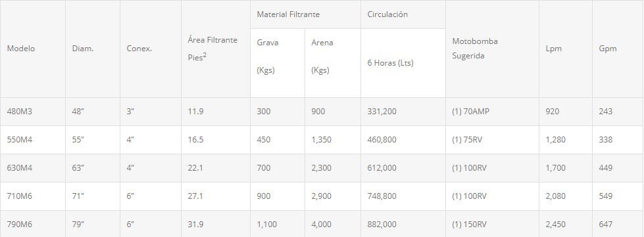Click the Modelo column header
Viewport: 644px width, 237px height.
21,49
